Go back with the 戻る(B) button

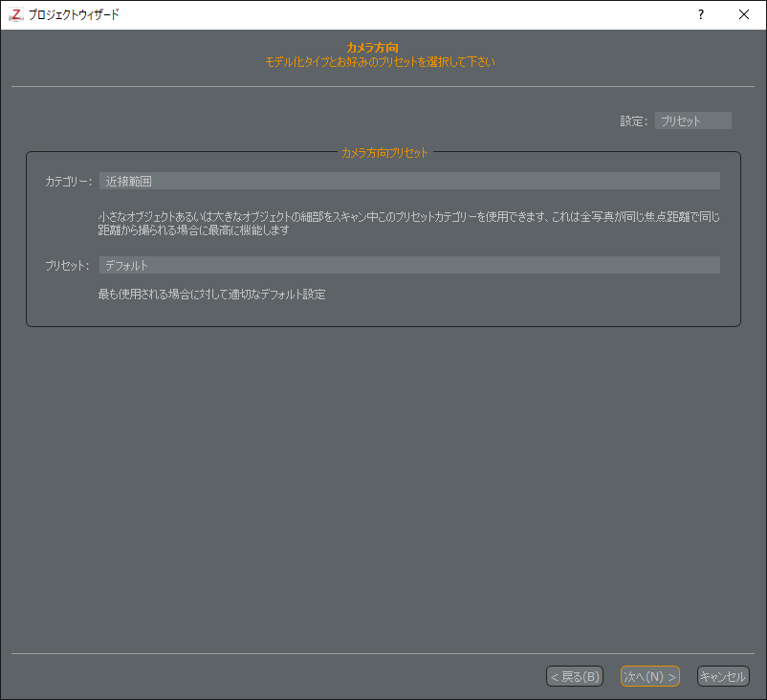(x=574, y=676)
